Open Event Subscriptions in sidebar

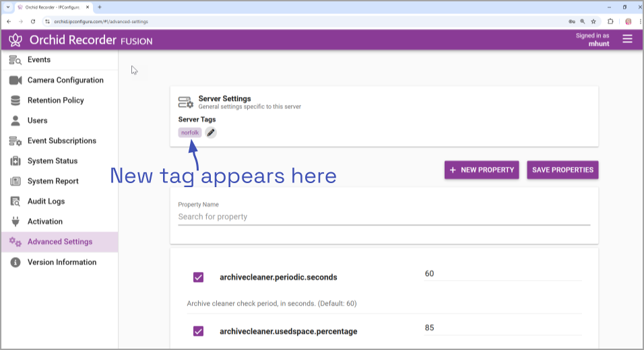(61, 141)
